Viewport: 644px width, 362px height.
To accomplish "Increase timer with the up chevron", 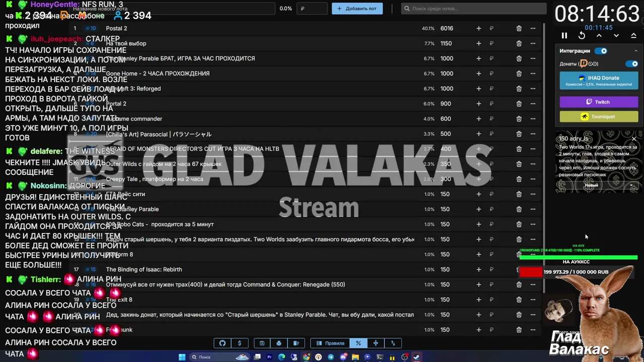I will tap(599, 36).
